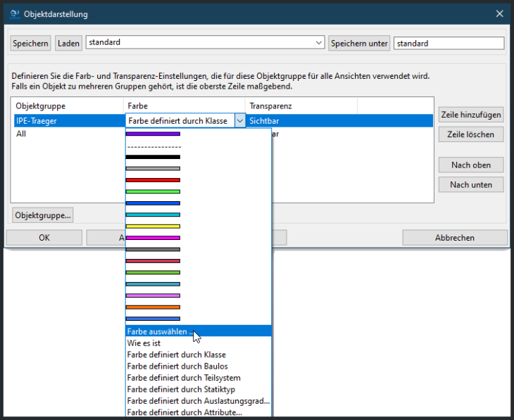Click the Objektdarstellung window icon in title bar
514x420 pixels.
(x=13, y=13)
